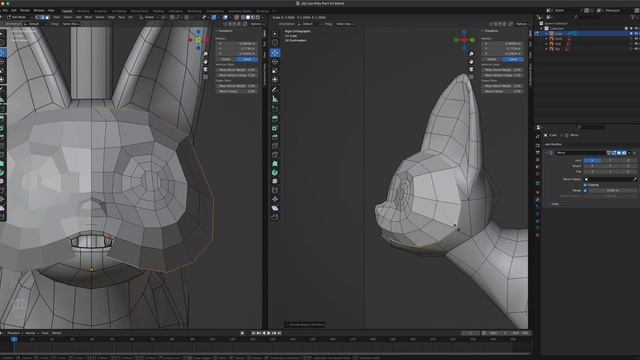Switch to the Sculpting workspace tab
The height and width of the screenshot is (360, 640).
click(100, 11)
